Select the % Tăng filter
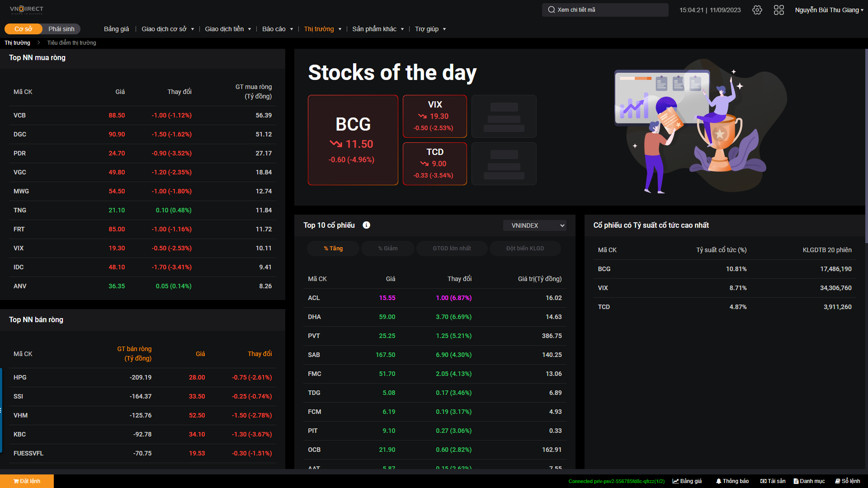Screen dimensions: 868x488 (333, 249)
